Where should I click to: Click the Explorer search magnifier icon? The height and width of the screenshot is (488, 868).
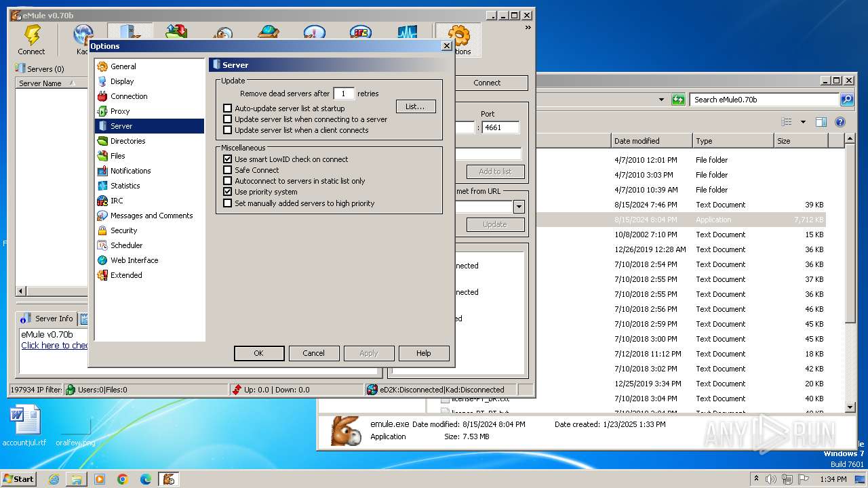click(x=847, y=100)
